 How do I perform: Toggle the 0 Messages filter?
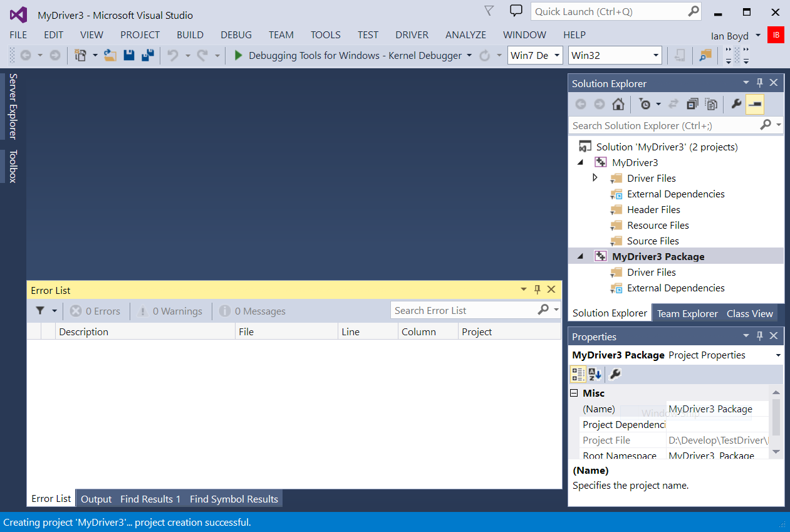click(252, 311)
